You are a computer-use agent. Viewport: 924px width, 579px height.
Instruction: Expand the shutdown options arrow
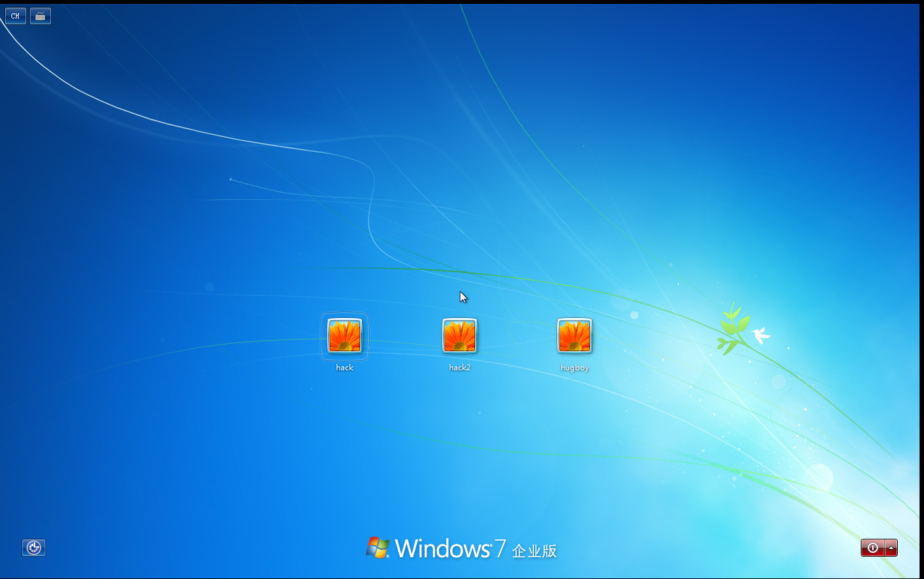click(891, 548)
